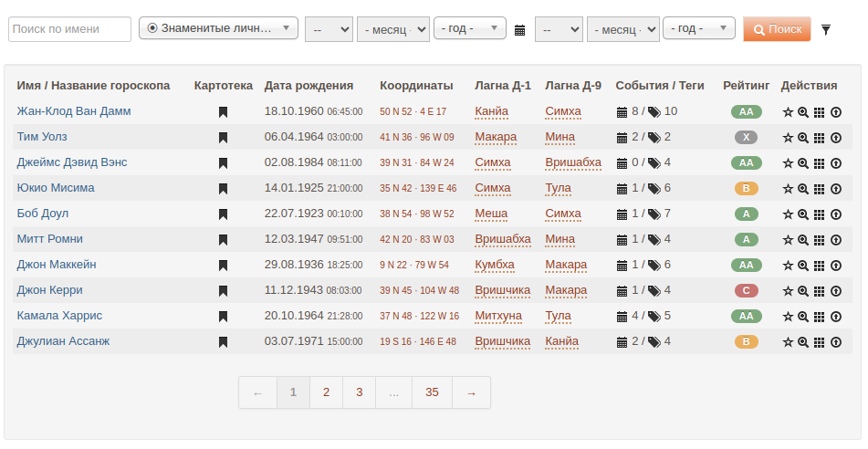The width and height of the screenshot is (868, 449).
Task: Click coordinates 50 N 52 · 4 E 17
Action: pos(413,112)
